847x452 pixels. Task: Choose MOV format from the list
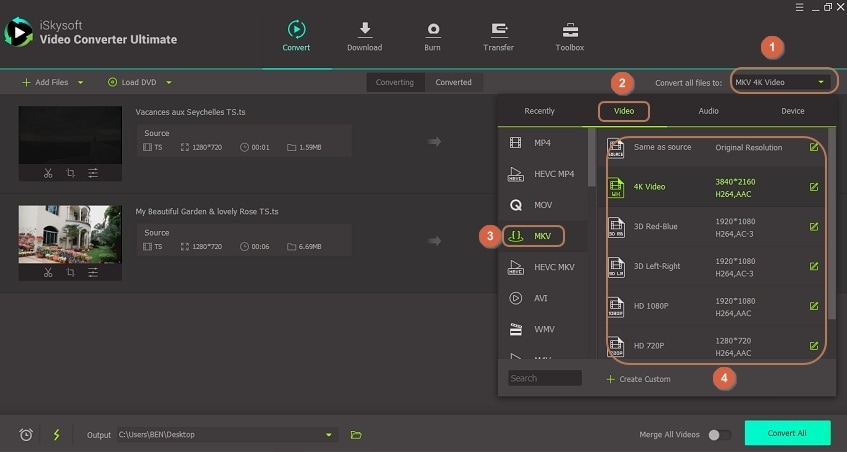tap(542, 205)
